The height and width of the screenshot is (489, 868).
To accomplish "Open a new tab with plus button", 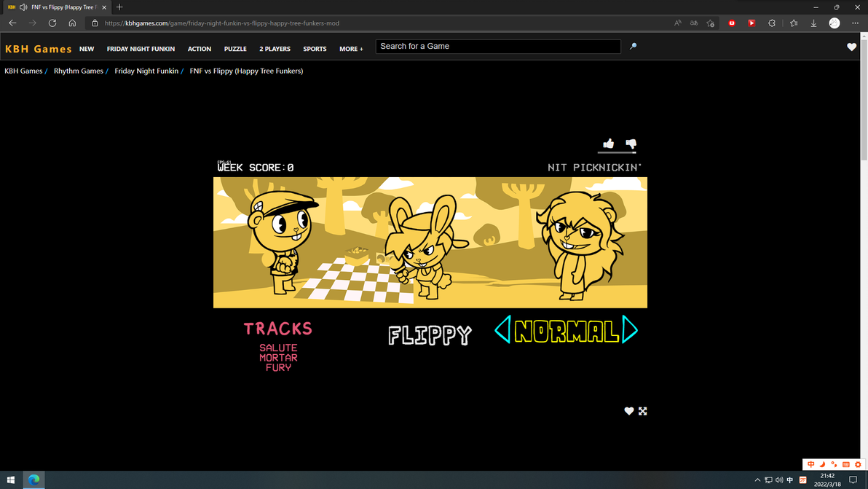I will tap(119, 7).
